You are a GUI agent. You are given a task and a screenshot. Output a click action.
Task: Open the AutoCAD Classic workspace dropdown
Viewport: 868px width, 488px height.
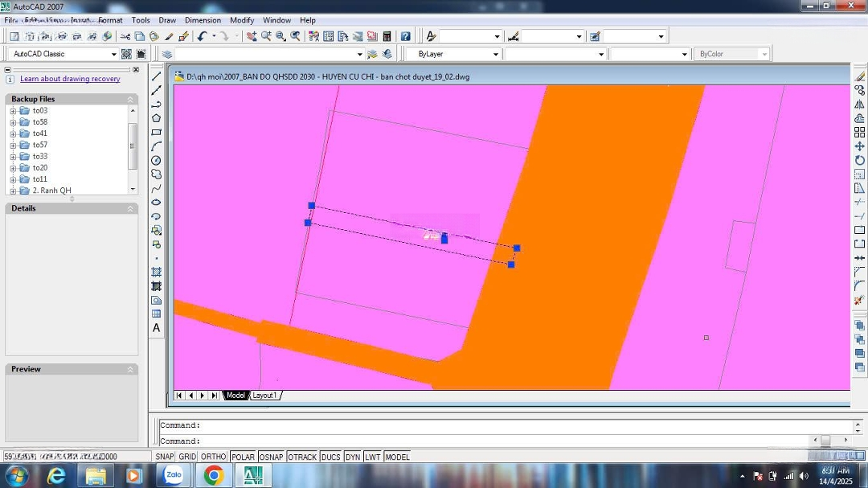point(113,54)
